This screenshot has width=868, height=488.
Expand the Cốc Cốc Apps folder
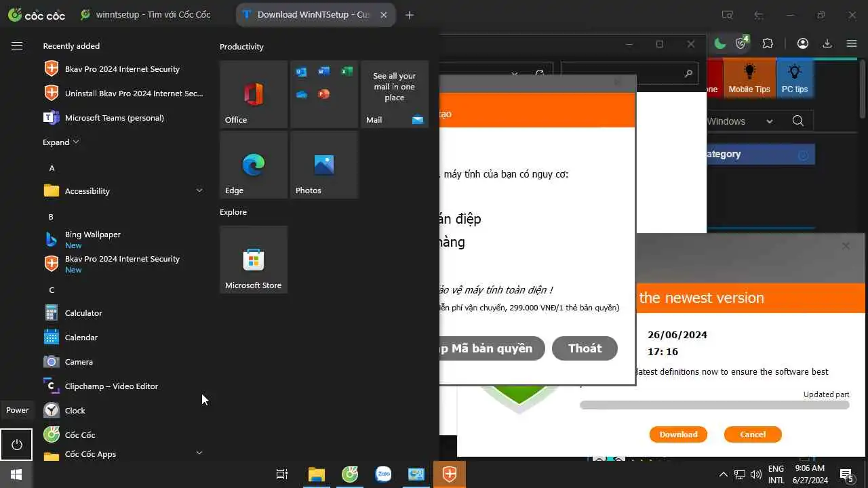[x=122, y=454]
